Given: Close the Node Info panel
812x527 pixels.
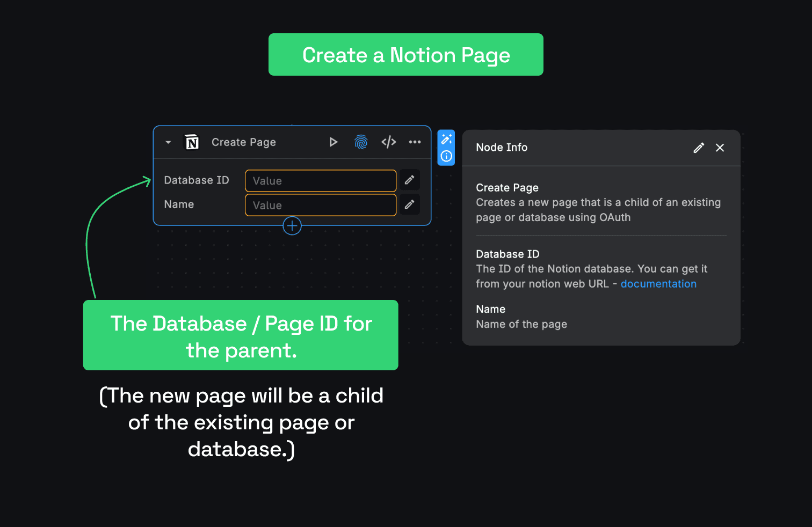Looking at the screenshot, I should click(720, 147).
